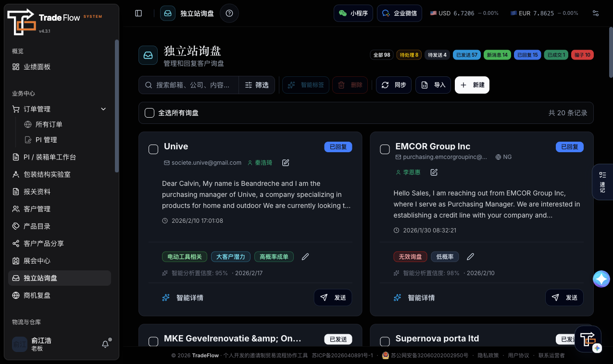Edit tags pencil on Unive card
Image resolution: width=613 pixels, height=364 pixels.
coord(305,257)
